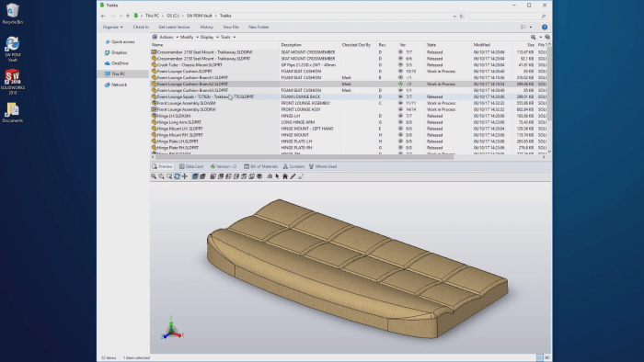This screenshot has width=644, height=362.
Task: Click the View File button
Action: point(231,27)
